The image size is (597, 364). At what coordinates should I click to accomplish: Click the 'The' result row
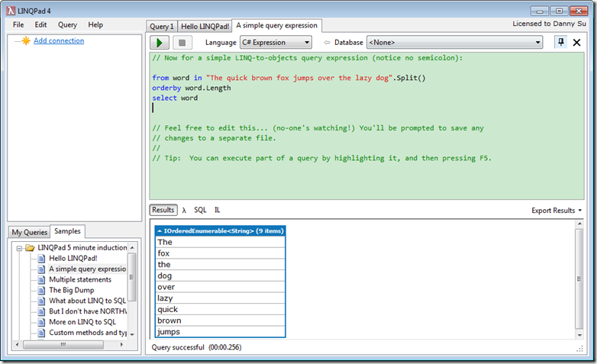[x=221, y=242]
